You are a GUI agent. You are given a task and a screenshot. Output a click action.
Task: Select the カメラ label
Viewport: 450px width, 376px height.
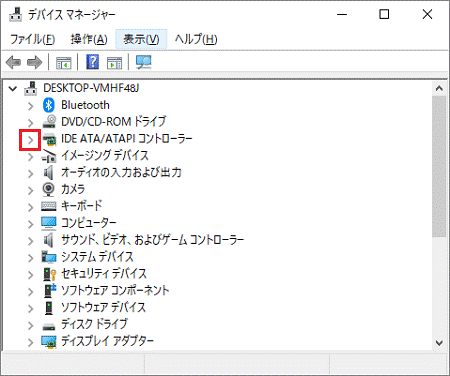73,189
